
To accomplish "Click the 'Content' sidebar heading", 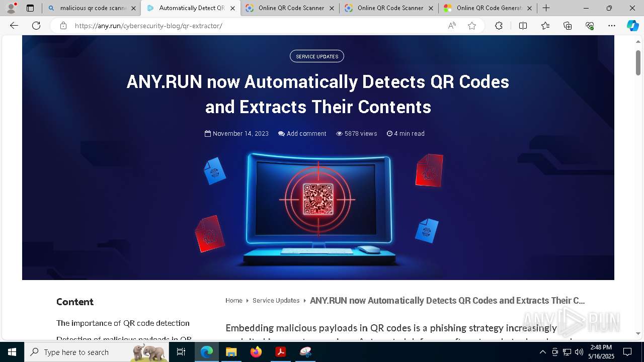I will 75,302.
